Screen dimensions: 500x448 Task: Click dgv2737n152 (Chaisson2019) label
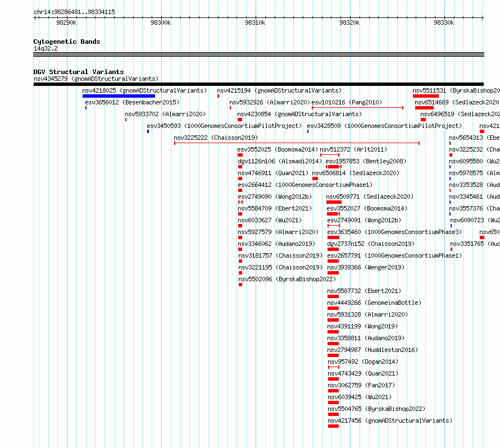point(371,244)
